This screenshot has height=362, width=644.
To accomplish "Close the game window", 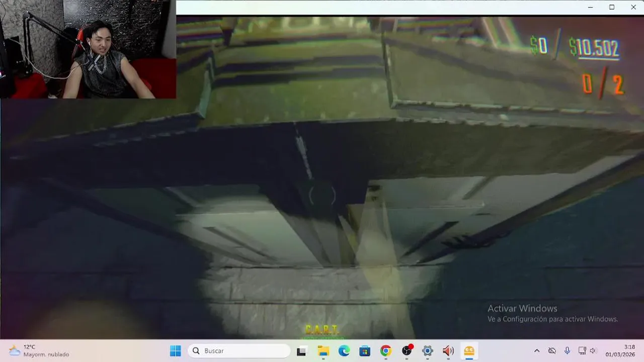I will [x=633, y=7].
